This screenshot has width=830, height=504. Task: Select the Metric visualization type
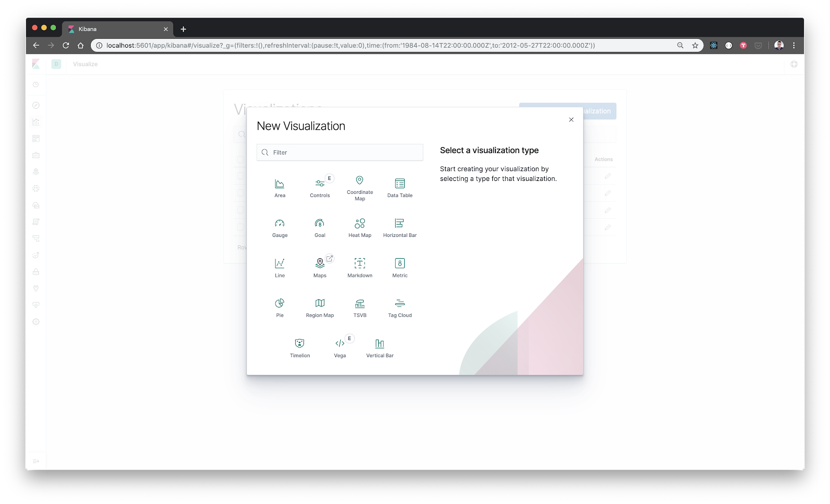[x=399, y=268]
